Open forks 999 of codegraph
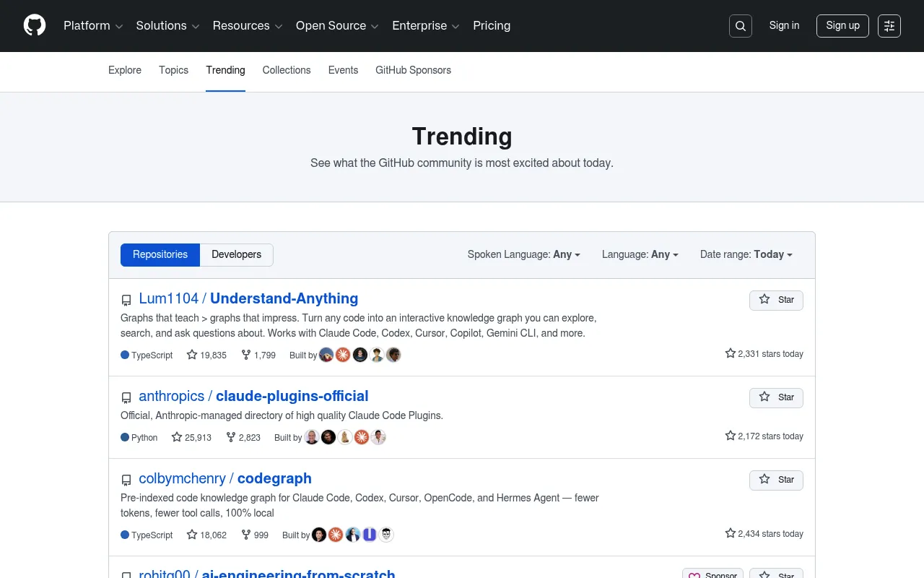 pyautogui.click(x=255, y=535)
